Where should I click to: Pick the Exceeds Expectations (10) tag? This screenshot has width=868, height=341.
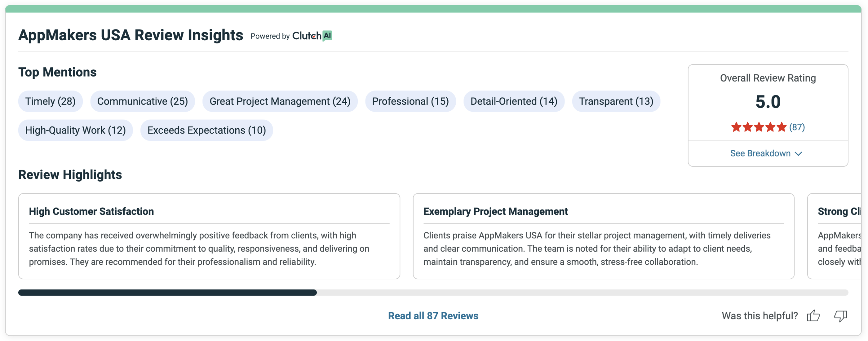(x=206, y=130)
